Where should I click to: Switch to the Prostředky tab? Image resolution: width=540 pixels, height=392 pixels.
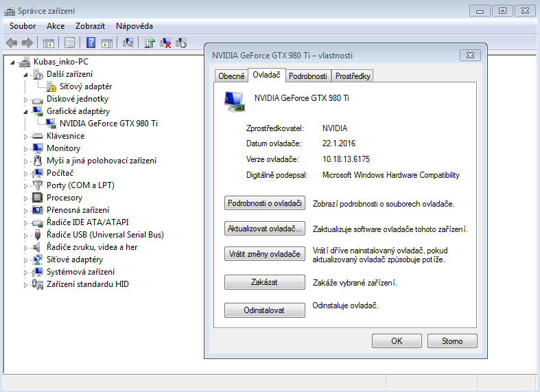tap(353, 76)
